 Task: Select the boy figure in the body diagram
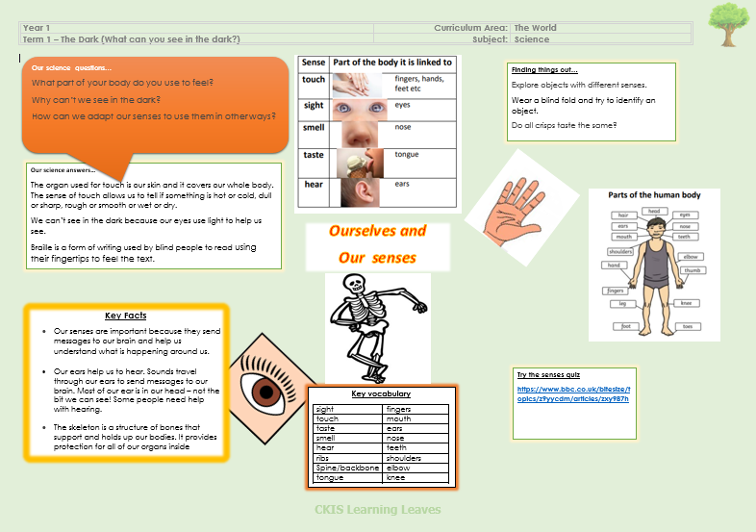pyautogui.click(x=655, y=276)
